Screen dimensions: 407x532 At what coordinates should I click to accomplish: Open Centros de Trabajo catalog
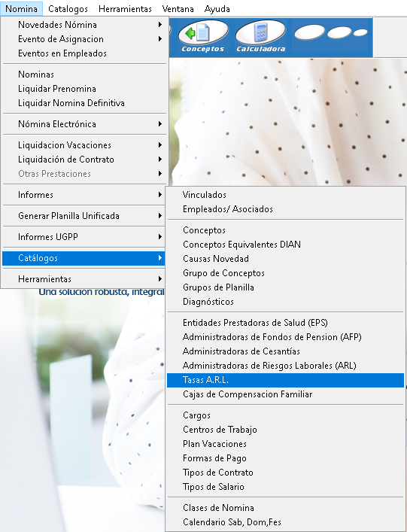[x=285, y=430]
